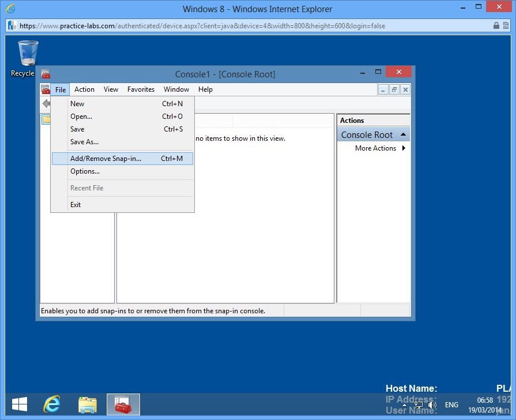Click the MMC console icon on the taskbar
This screenshot has height=420, width=516.
point(123,405)
